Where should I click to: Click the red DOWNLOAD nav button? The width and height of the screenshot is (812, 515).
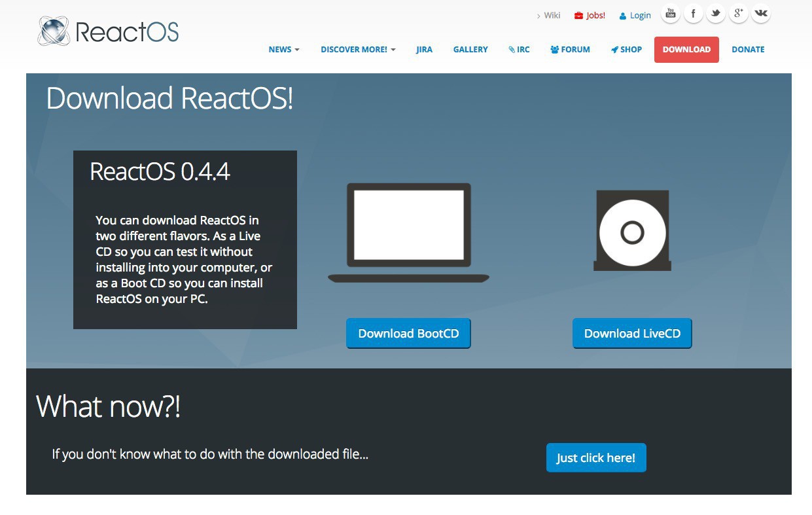click(x=686, y=49)
